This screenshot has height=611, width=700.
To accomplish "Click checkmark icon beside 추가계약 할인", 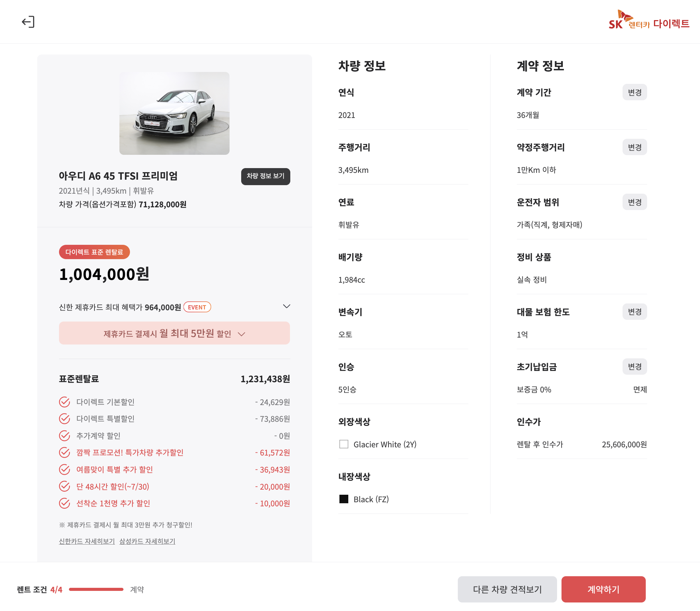I will [x=64, y=436].
